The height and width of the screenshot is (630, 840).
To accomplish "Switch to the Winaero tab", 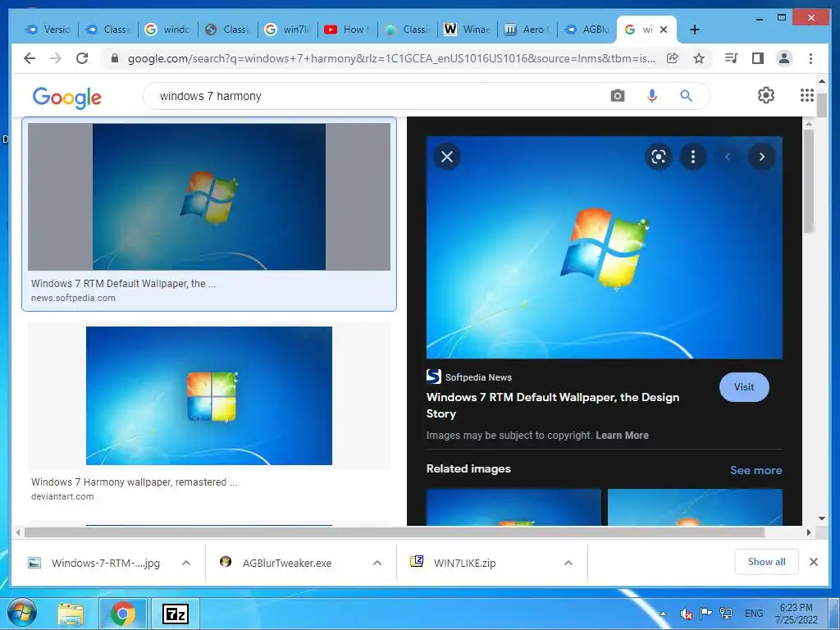I will pos(467,30).
